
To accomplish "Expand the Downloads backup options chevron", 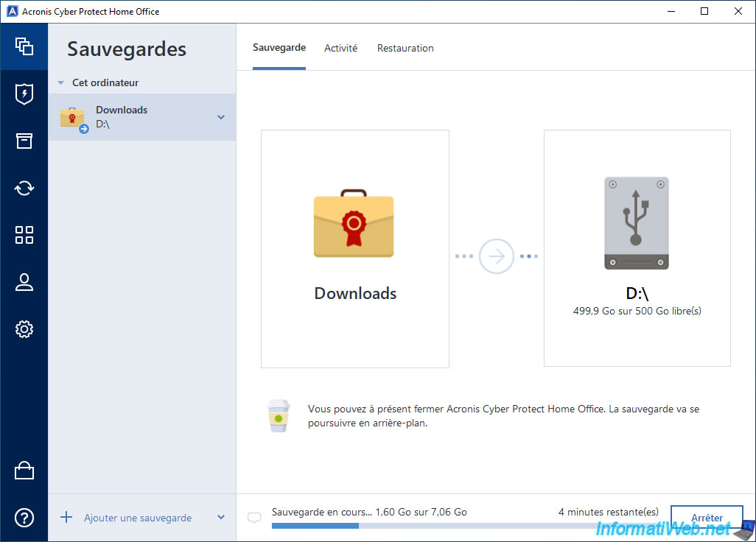I will [x=221, y=117].
